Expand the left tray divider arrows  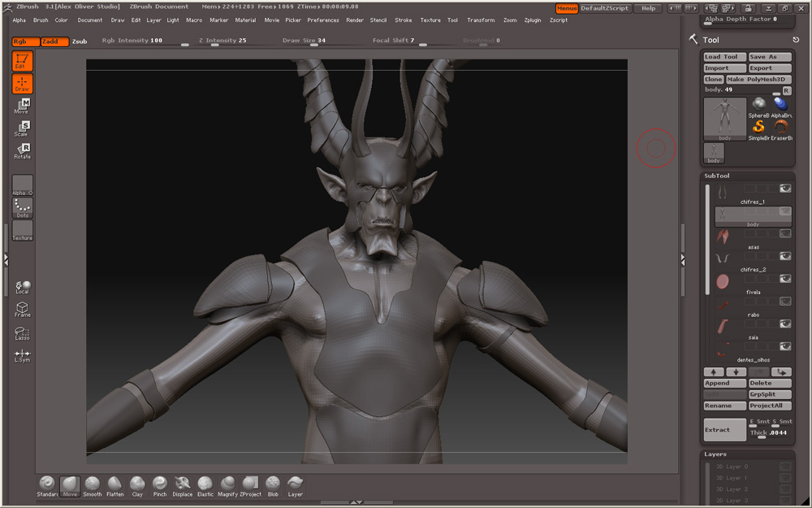point(6,260)
